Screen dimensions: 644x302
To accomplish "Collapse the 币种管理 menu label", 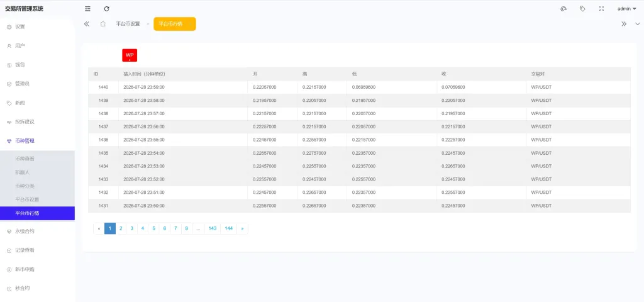I will tap(25, 141).
